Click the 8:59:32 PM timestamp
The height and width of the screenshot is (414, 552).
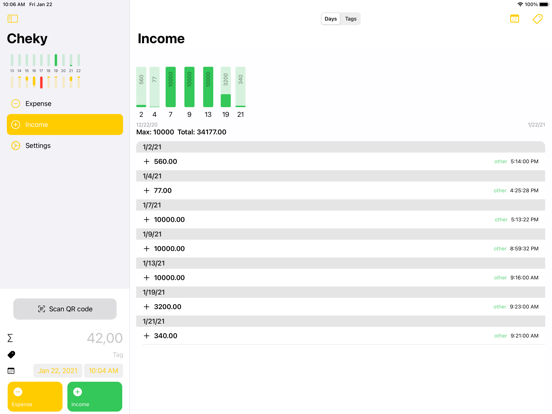pos(524,249)
